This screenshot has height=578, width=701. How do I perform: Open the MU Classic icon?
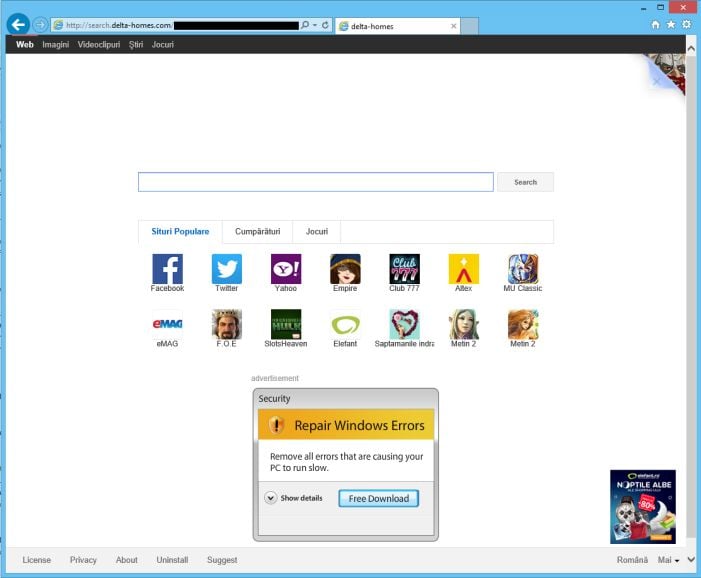pos(523,269)
